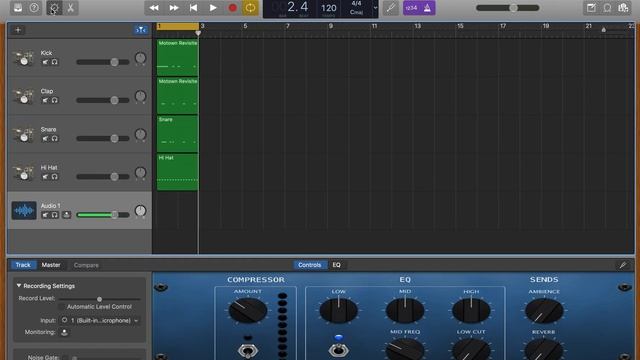Click the Compare button
Image resolution: width=640 pixels, height=360 pixels.
(x=86, y=265)
